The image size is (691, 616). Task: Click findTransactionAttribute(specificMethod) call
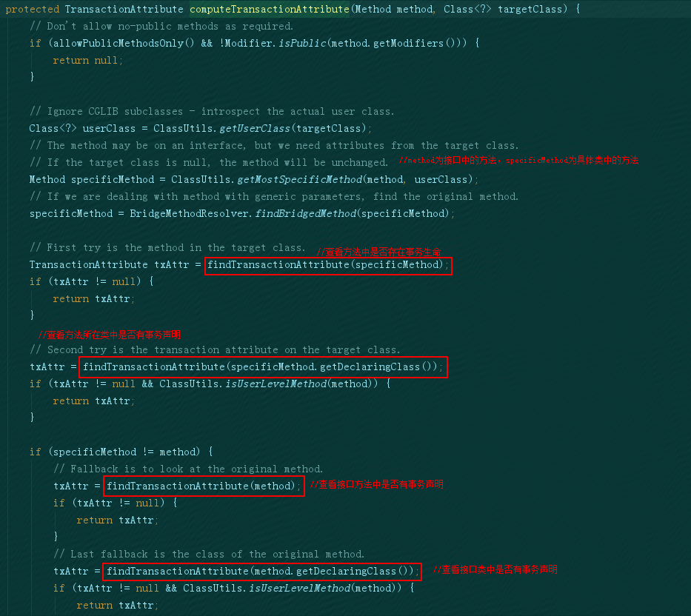325,265
